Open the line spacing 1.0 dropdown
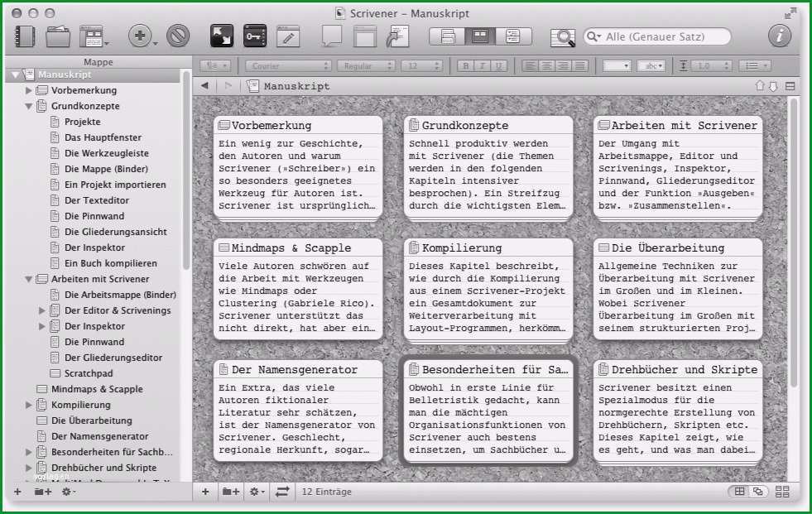812x514 pixels. coord(711,65)
